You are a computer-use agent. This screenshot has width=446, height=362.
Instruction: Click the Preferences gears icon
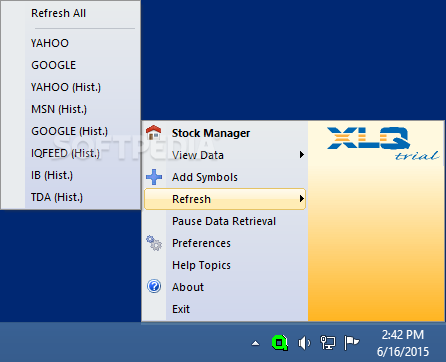coord(154,243)
